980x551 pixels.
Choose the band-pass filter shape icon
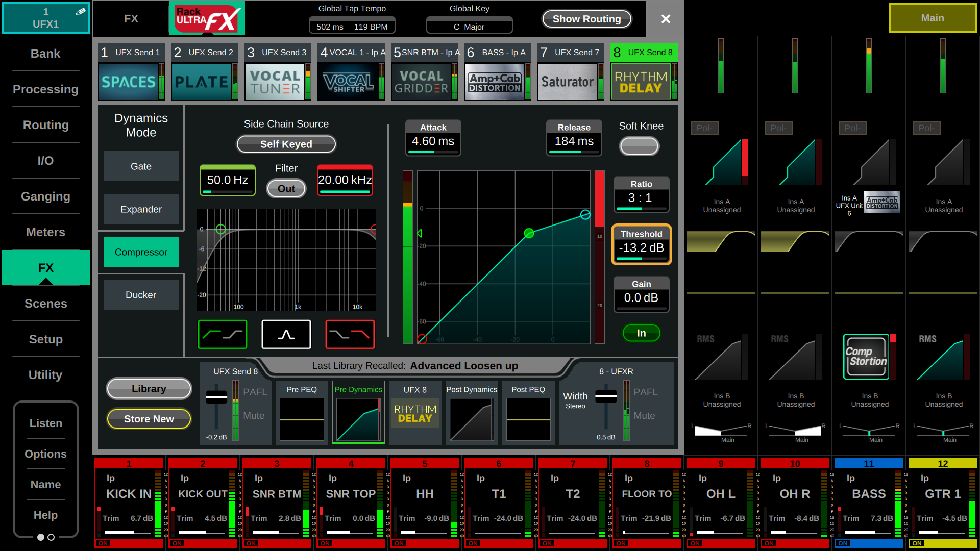pyautogui.click(x=286, y=335)
